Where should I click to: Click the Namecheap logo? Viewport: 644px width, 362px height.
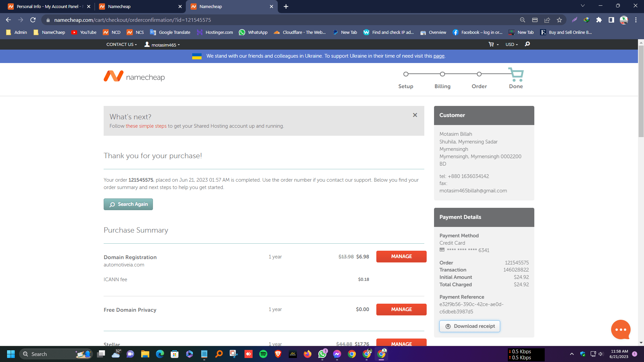pos(134,77)
